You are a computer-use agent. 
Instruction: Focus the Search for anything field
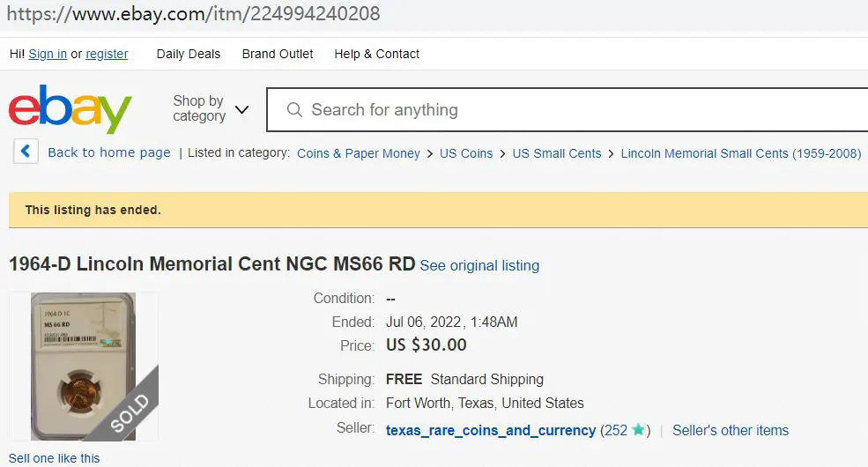click(x=568, y=109)
